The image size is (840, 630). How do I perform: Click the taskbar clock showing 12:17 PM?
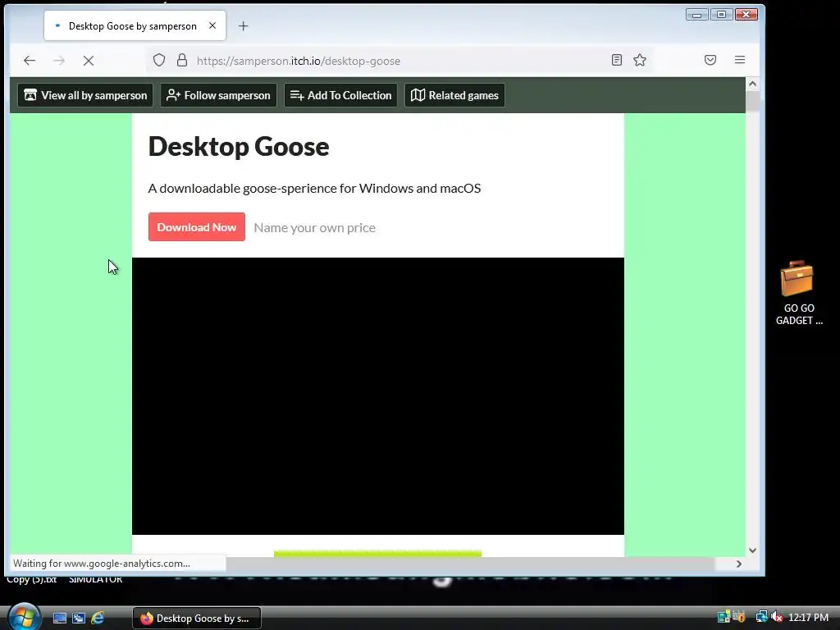click(x=808, y=617)
